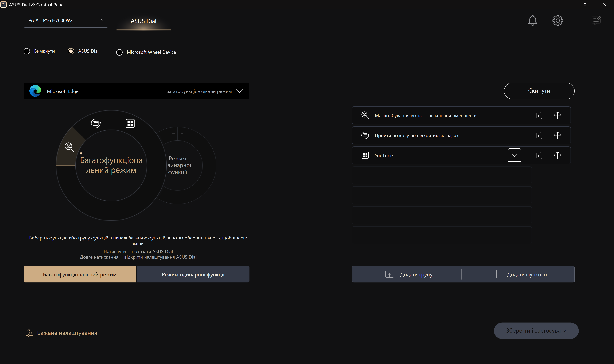The height and width of the screenshot is (364, 614).
Task: Open settings via the gear icon
Action: [x=558, y=20]
